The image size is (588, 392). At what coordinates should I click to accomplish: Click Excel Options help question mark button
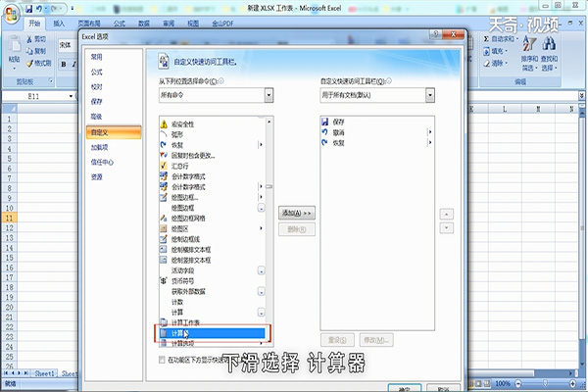tap(435, 34)
